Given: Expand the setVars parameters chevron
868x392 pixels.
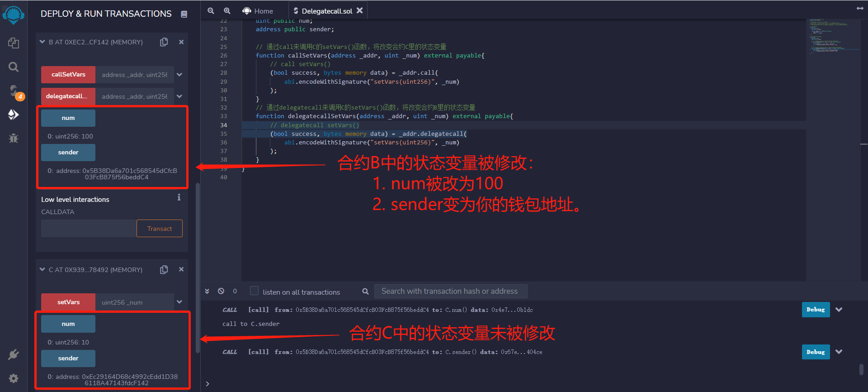Looking at the screenshot, I should (x=179, y=302).
